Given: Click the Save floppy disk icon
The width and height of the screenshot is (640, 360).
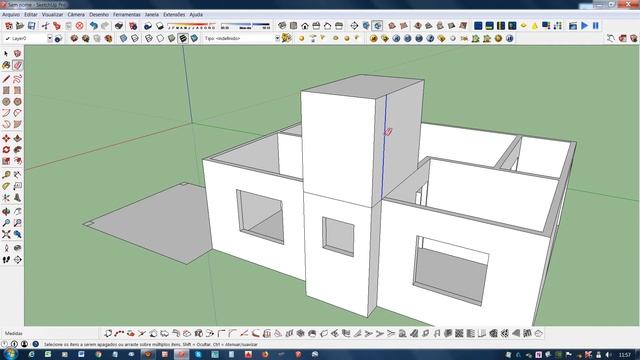Looking at the screenshot, I should pyautogui.click(x=31, y=26).
